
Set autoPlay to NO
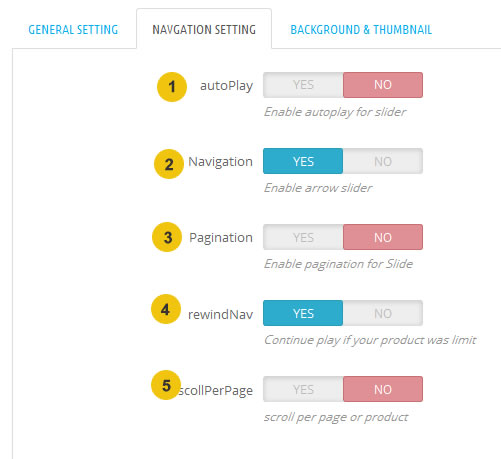383,85
